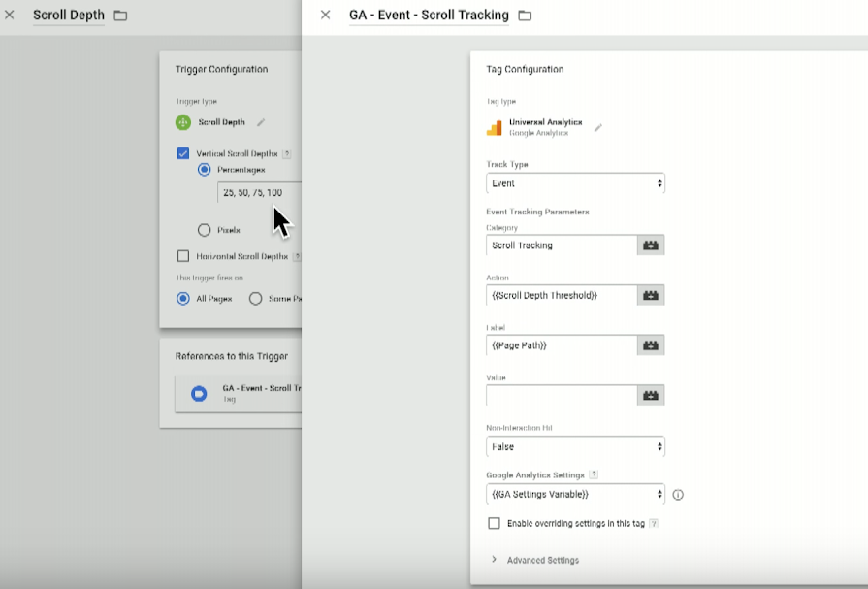This screenshot has height=589, width=868.
Task: Check Enable overriding settings in this tag
Action: pyautogui.click(x=494, y=523)
